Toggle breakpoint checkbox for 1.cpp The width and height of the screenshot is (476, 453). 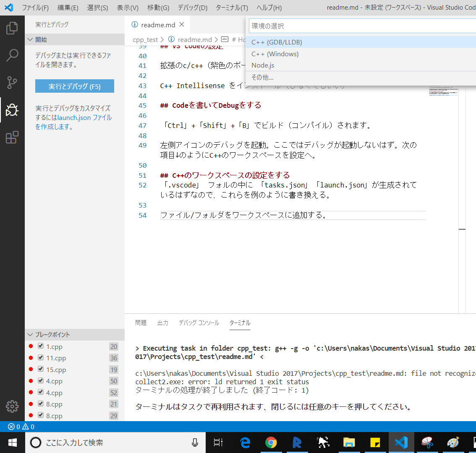41,346
